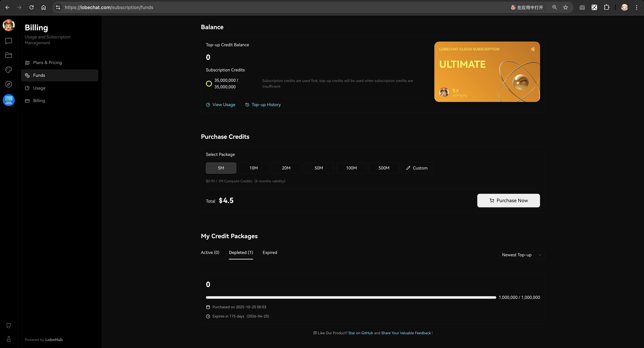Open Plans & Pricing in billing menu
Viewport: 644px width, 348px height.
coord(47,63)
